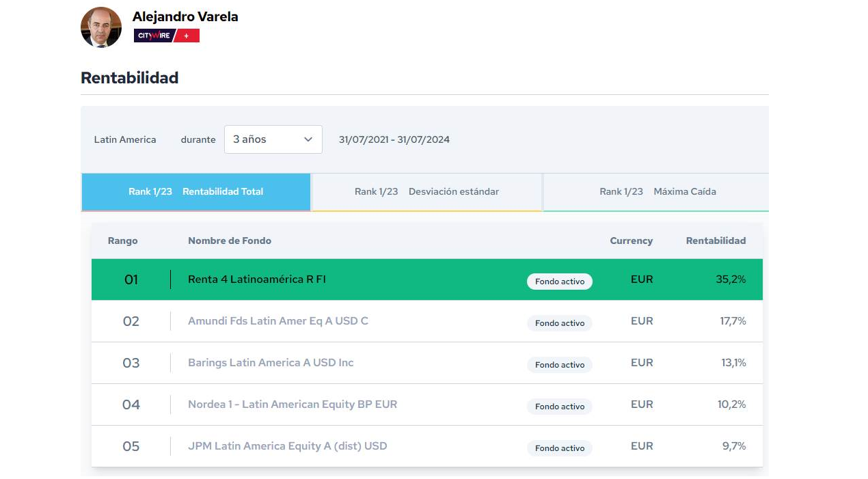The image size is (868, 479).
Task: Click EUR currency in the Nordea row
Action: (x=642, y=405)
